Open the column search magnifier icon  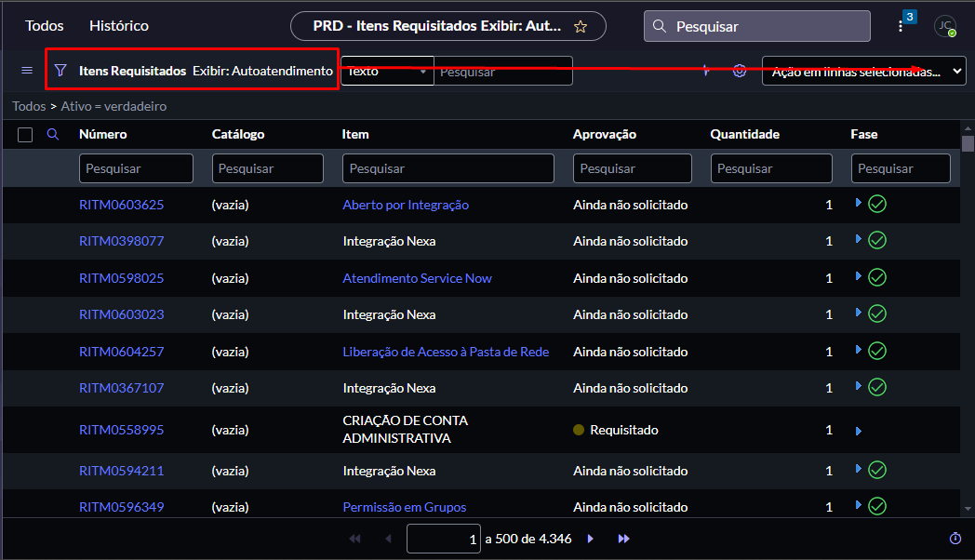[x=53, y=134]
